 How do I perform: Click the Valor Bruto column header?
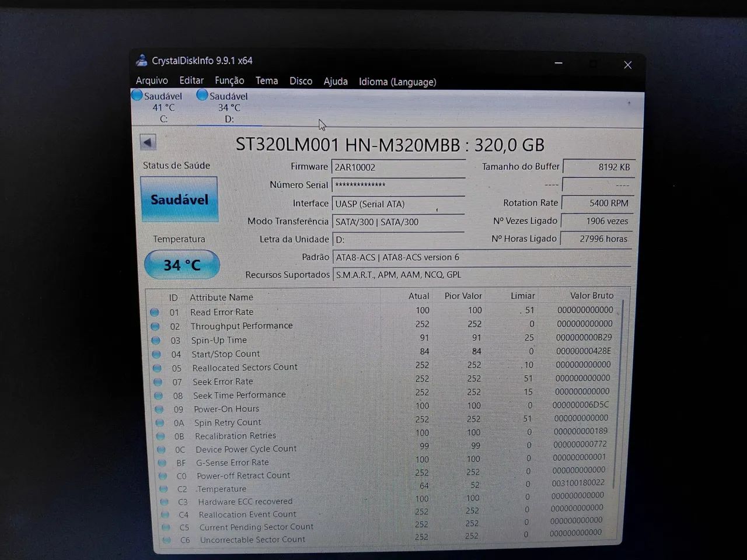[592, 296]
